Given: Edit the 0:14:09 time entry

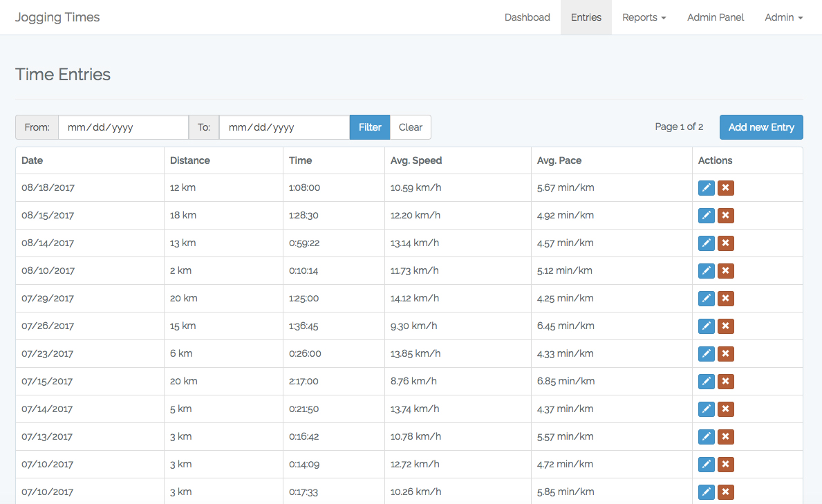Looking at the screenshot, I should point(706,464).
